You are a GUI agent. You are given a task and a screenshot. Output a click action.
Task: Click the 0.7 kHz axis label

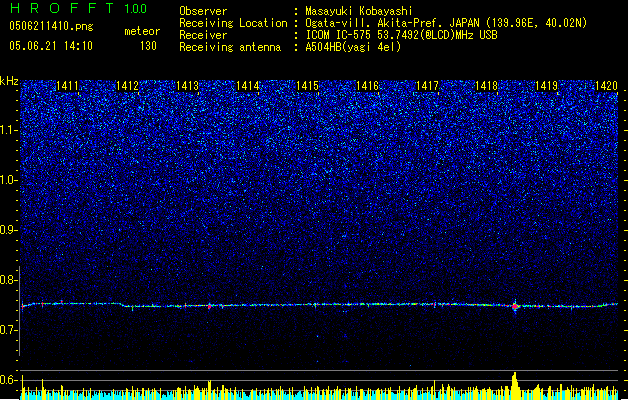(x=9, y=330)
